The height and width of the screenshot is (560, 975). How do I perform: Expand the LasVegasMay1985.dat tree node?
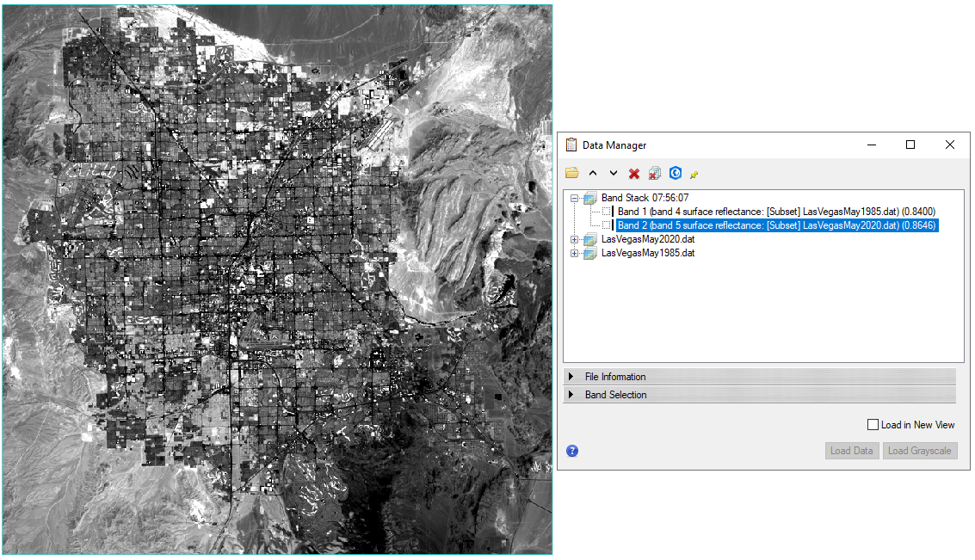click(575, 253)
